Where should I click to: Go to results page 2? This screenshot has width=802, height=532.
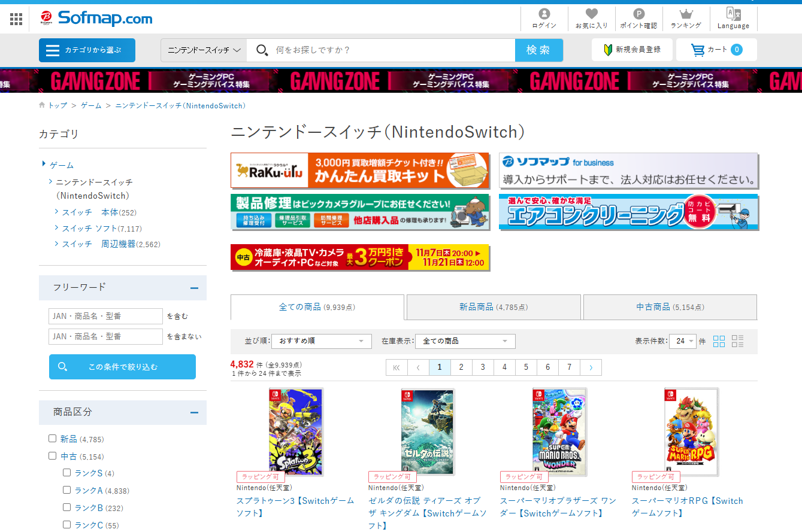[x=461, y=367]
